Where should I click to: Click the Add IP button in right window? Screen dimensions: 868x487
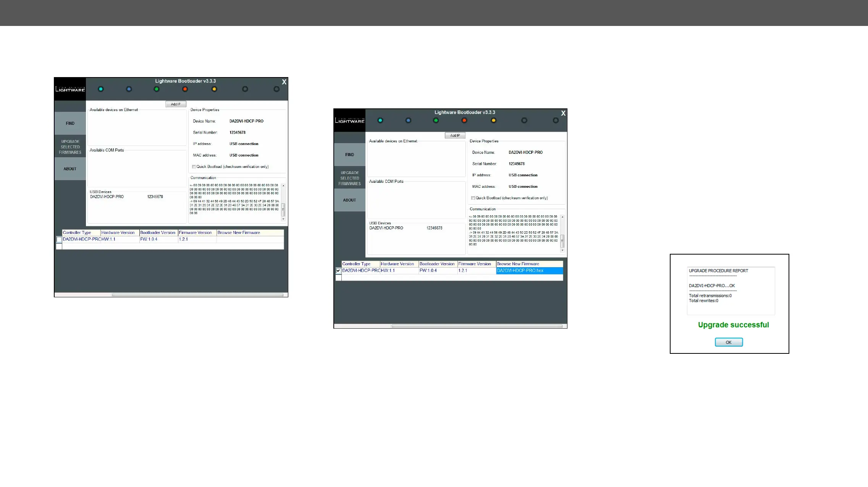(x=455, y=135)
